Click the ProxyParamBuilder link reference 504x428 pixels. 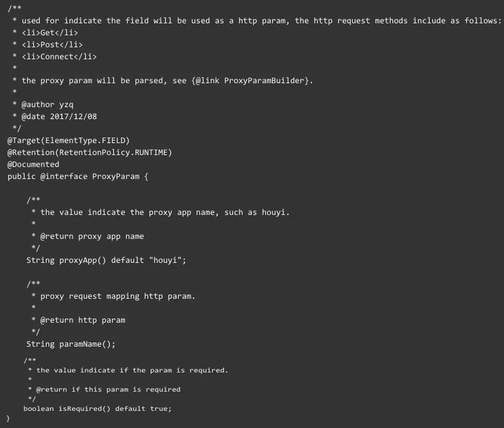264,81
